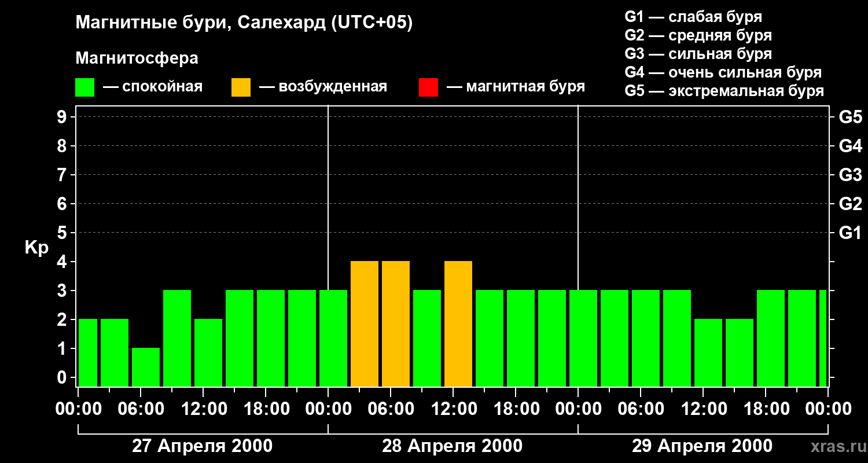Click the 18:00 Kp 3 bar on 29 Апреля
The image size is (868, 463).
(771, 338)
